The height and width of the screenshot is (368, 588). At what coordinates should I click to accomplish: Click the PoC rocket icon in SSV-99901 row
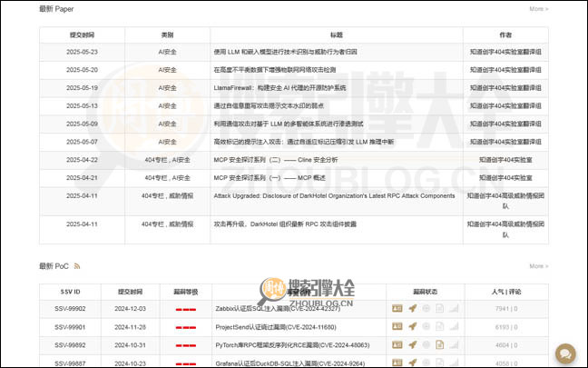tap(413, 326)
